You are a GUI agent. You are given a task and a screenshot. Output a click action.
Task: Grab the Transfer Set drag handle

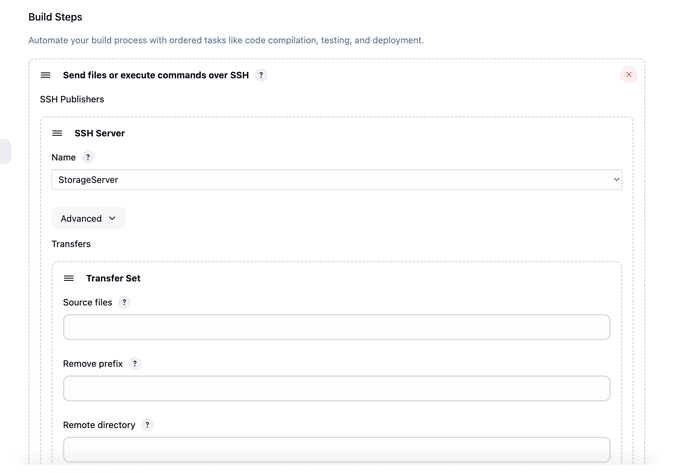coord(69,278)
